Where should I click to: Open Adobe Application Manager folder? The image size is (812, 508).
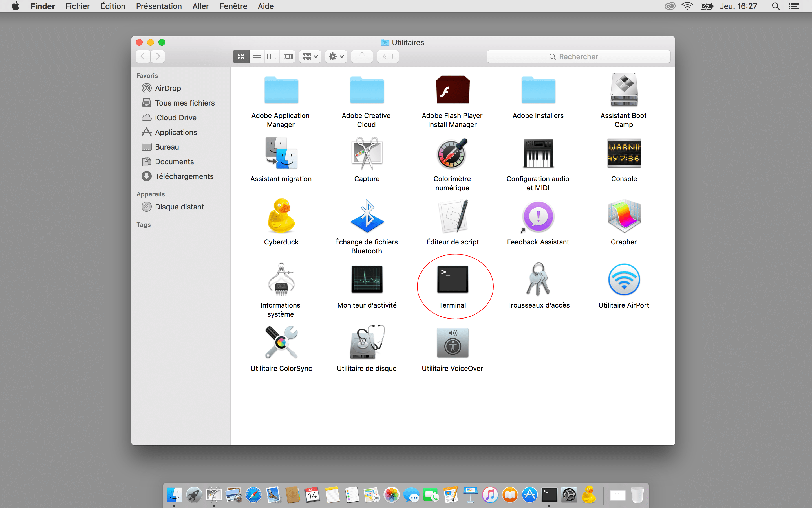point(281,90)
